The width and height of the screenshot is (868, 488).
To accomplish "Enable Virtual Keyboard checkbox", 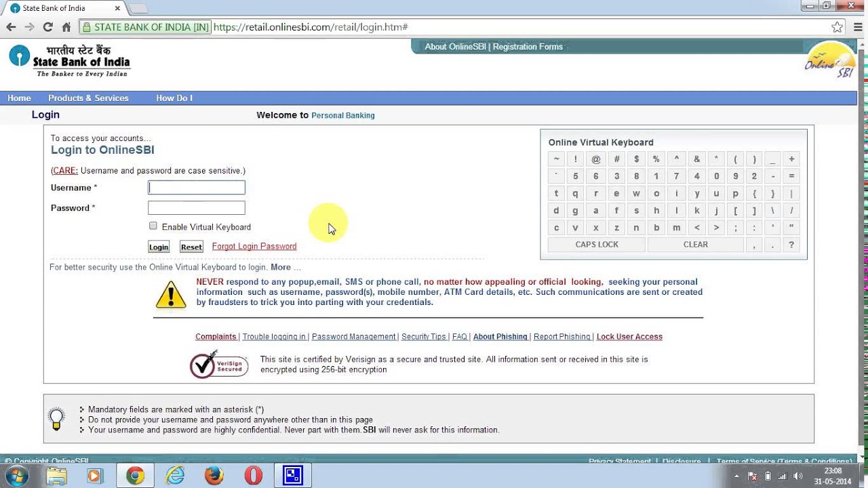I will click(x=153, y=226).
